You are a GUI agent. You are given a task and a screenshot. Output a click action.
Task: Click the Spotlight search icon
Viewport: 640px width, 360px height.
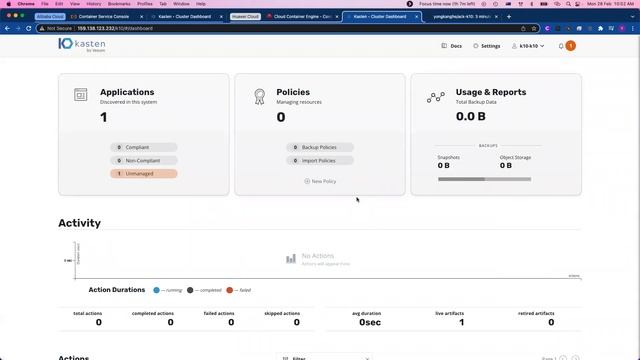(568, 4)
